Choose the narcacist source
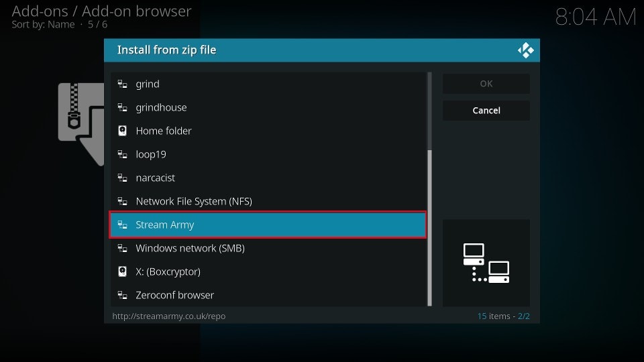This screenshot has height=362, width=644. pos(268,178)
